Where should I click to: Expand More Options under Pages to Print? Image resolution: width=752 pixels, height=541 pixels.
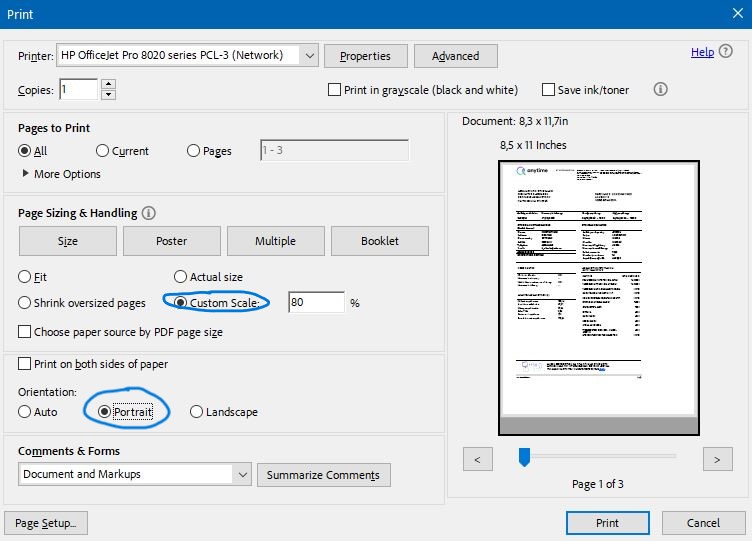[x=25, y=174]
